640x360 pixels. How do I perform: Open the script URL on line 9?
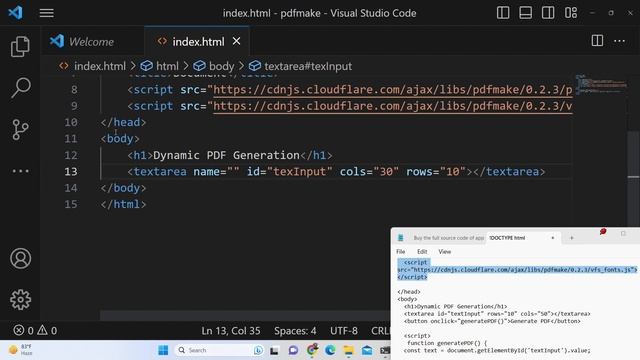(393, 106)
